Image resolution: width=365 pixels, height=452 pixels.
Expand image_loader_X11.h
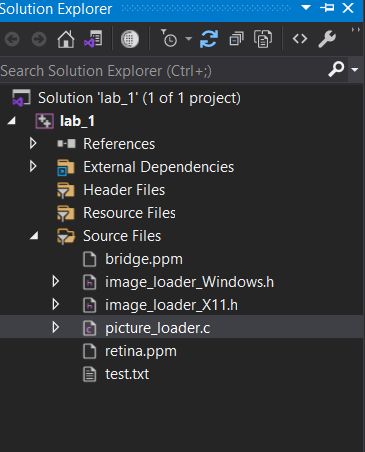point(56,305)
